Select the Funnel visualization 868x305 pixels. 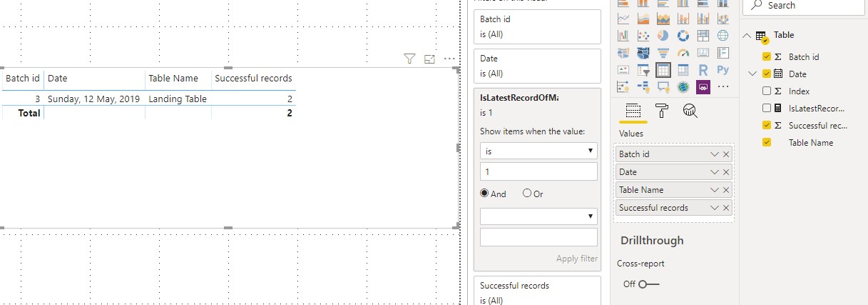click(x=663, y=53)
